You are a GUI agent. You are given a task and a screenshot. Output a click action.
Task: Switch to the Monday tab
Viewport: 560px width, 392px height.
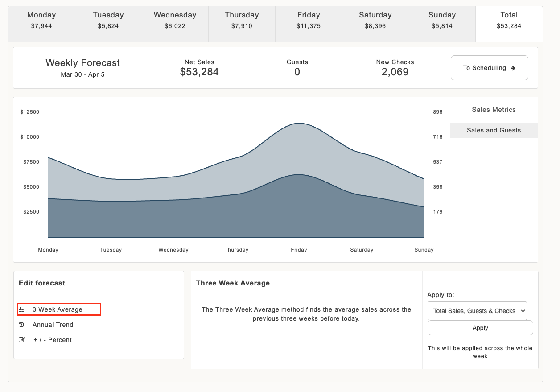(x=41, y=21)
